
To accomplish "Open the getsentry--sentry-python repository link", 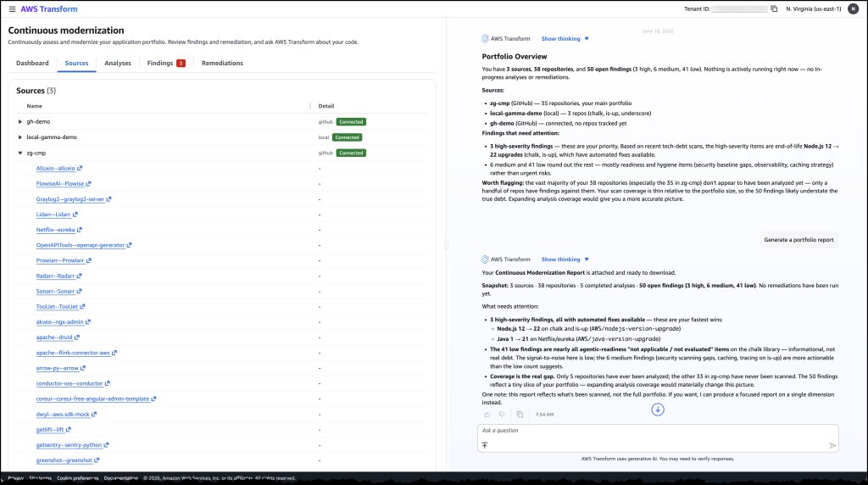I will click(69, 445).
